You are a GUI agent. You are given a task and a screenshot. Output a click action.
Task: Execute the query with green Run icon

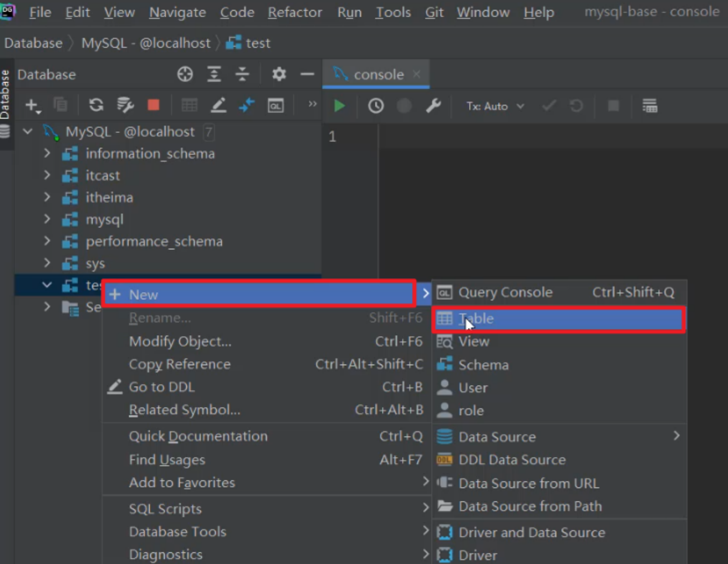coord(339,105)
